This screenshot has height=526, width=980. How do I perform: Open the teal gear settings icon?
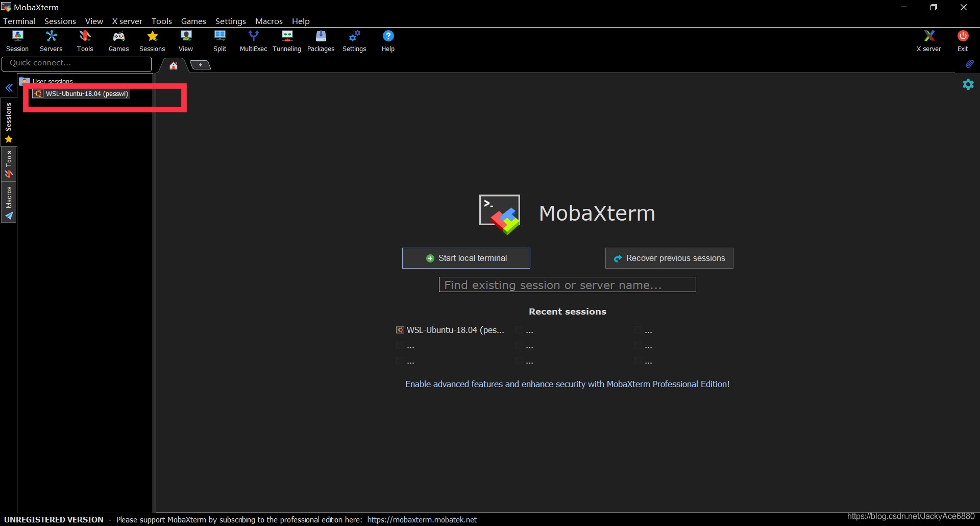pyautogui.click(x=968, y=84)
